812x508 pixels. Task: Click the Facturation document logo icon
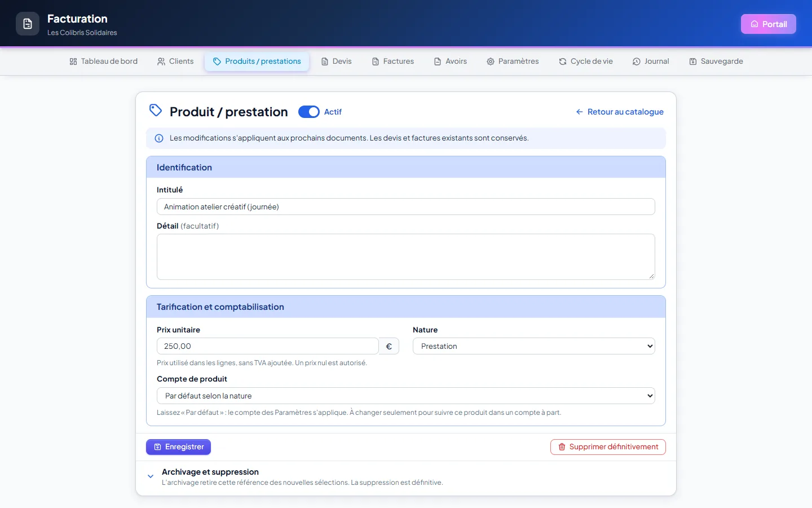(28, 24)
